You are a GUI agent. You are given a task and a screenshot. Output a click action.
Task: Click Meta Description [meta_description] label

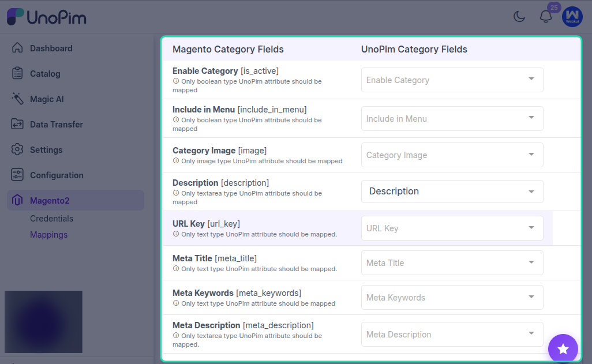click(x=243, y=325)
